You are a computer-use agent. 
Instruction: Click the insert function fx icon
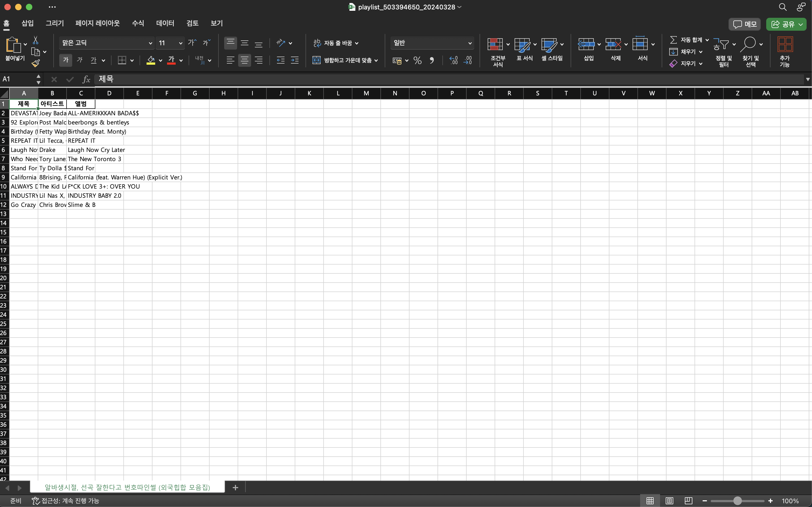(86, 79)
